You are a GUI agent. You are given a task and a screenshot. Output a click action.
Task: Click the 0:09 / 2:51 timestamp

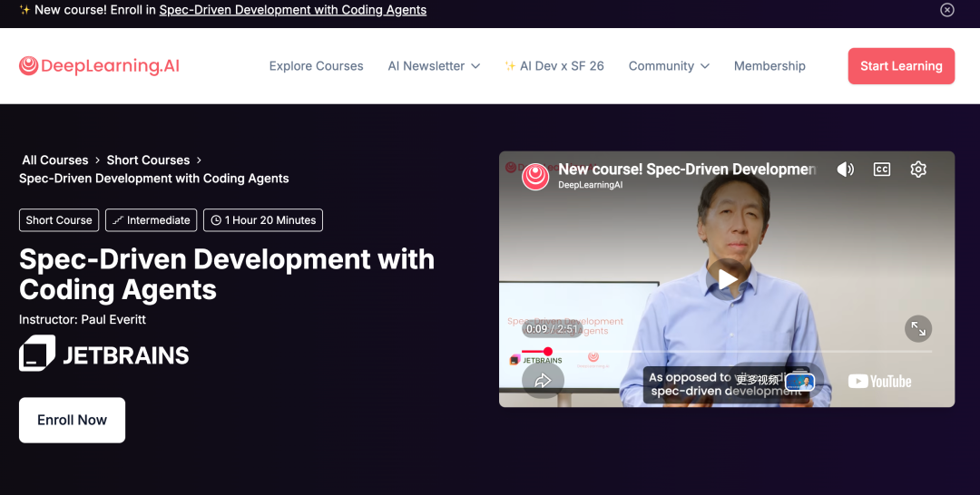click(x=552, y=329)
